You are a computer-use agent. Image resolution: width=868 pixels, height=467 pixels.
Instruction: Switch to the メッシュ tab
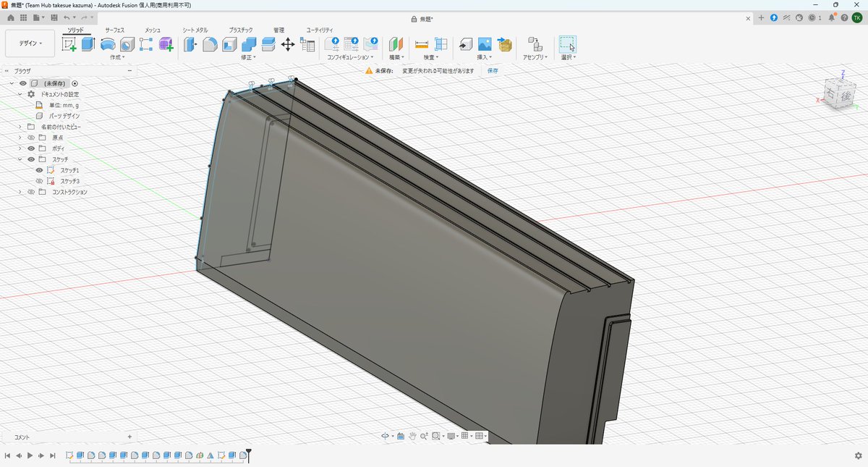coord(153,30)
